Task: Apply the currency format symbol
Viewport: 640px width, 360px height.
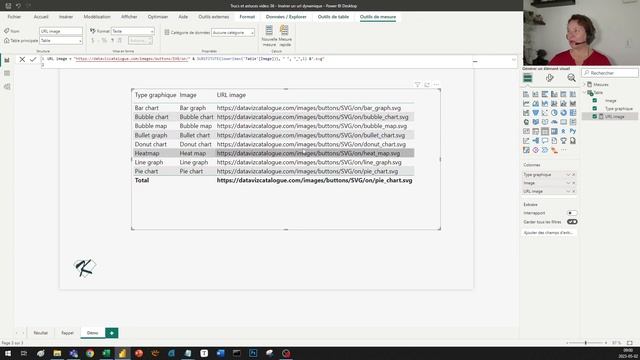Action: (x=93, y=41)
